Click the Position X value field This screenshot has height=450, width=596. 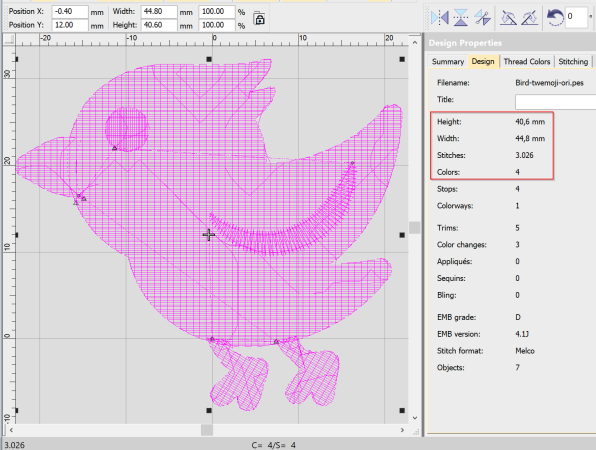(x=70, y=12)
